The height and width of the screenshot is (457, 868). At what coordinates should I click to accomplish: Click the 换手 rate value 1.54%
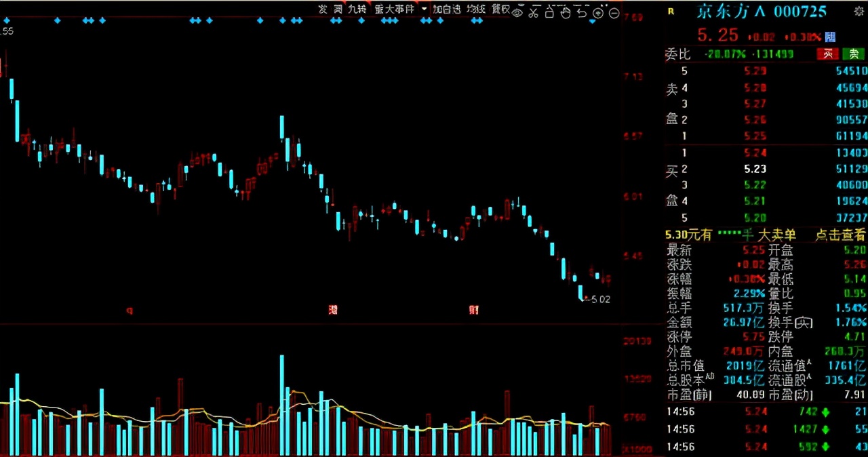click(852, 308)
